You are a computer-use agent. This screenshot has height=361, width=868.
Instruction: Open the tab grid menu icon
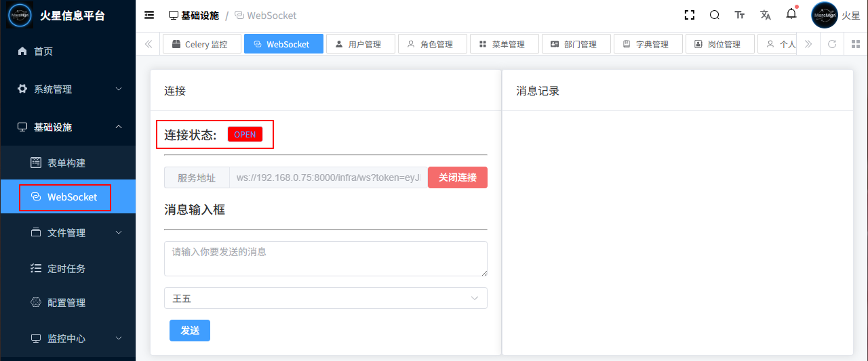pyautogui.click(x=856, y=44)
